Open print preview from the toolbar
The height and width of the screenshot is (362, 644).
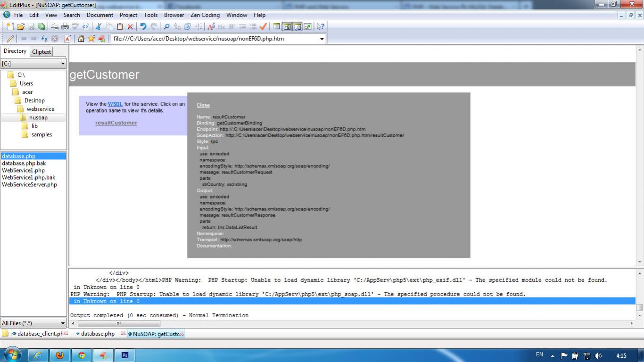55,26
